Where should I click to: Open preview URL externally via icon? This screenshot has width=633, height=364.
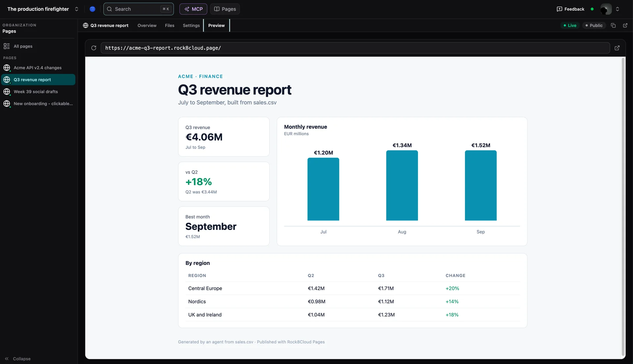(617, 48)
